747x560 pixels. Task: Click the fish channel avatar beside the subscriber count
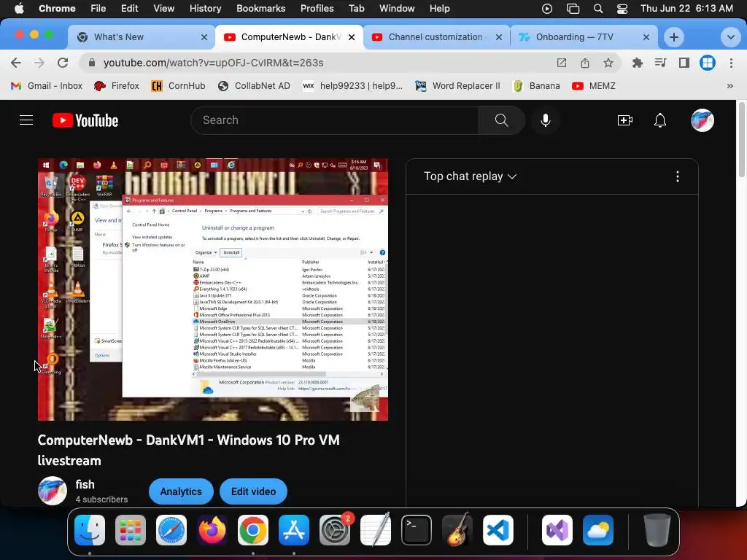coord(53,491)
